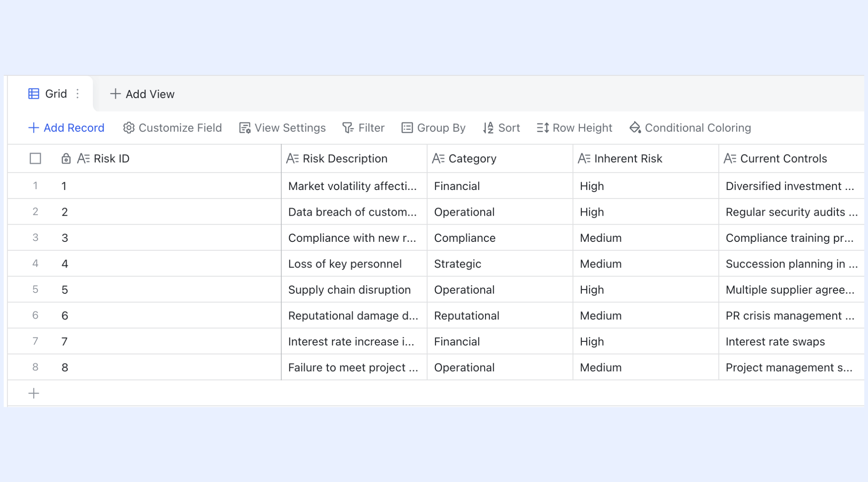Click the 'Loss of key personnel' cell
868x482 pixels.
[354, 263]
